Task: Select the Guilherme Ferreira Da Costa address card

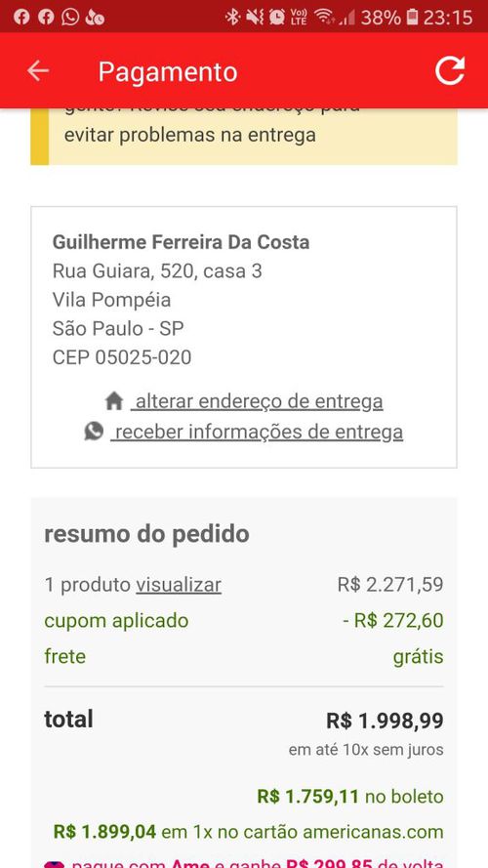Action: coord(244,337)
